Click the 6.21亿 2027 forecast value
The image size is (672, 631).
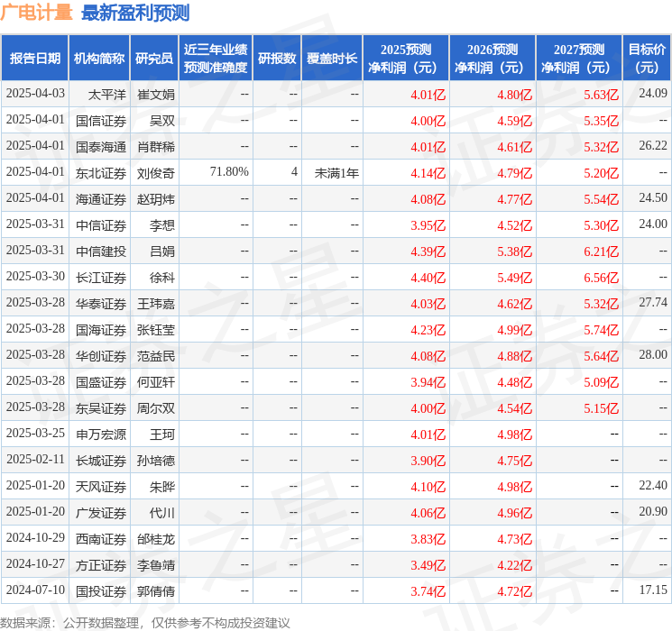coord(602,251)
